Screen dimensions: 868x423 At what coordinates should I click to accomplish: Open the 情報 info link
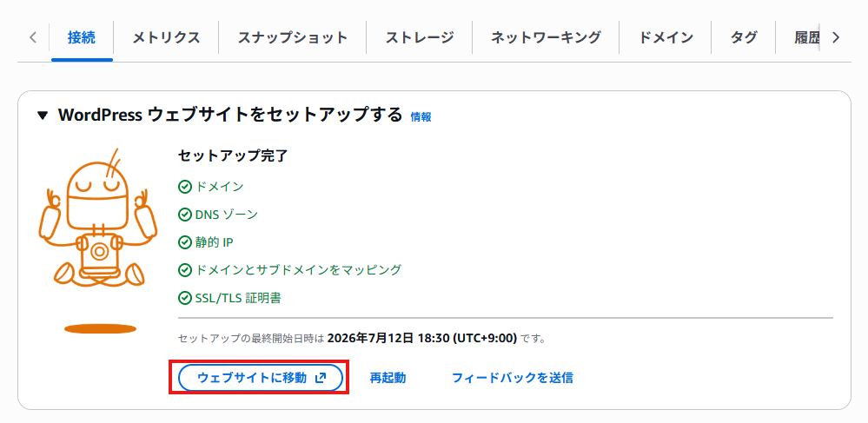click(421, 116)
